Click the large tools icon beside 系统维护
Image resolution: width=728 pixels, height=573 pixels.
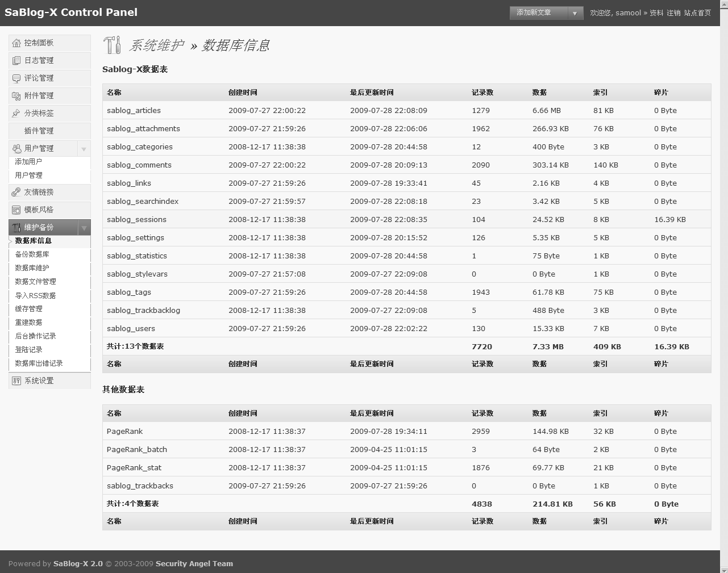pyautogui.click(x=113, y=45)
